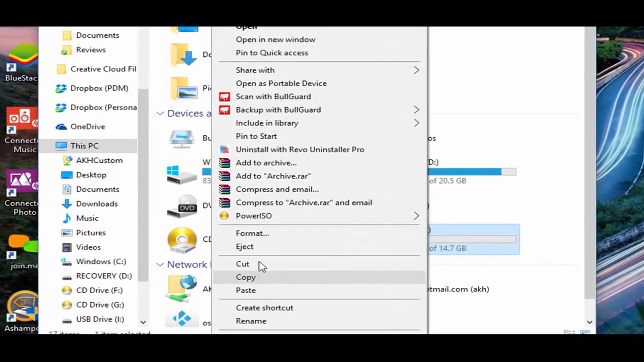Open Reviews under Quick access
This screenshot has width=644, height=362.
point(91,50)
